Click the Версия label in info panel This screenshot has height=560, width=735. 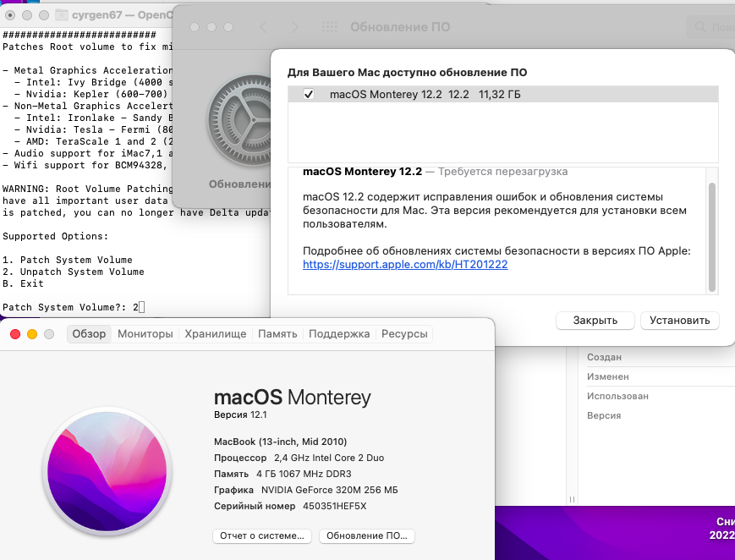[604, 415]
